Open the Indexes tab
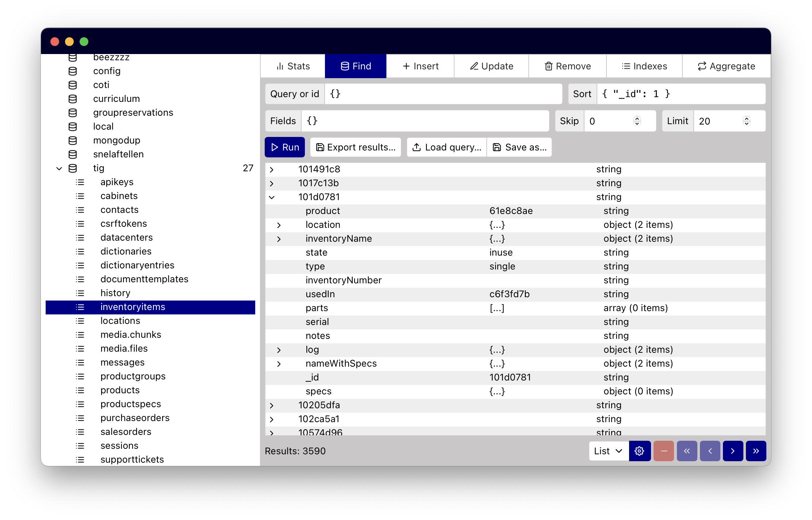The width and height of the screenshot is (812, 520). click(644, 66)
